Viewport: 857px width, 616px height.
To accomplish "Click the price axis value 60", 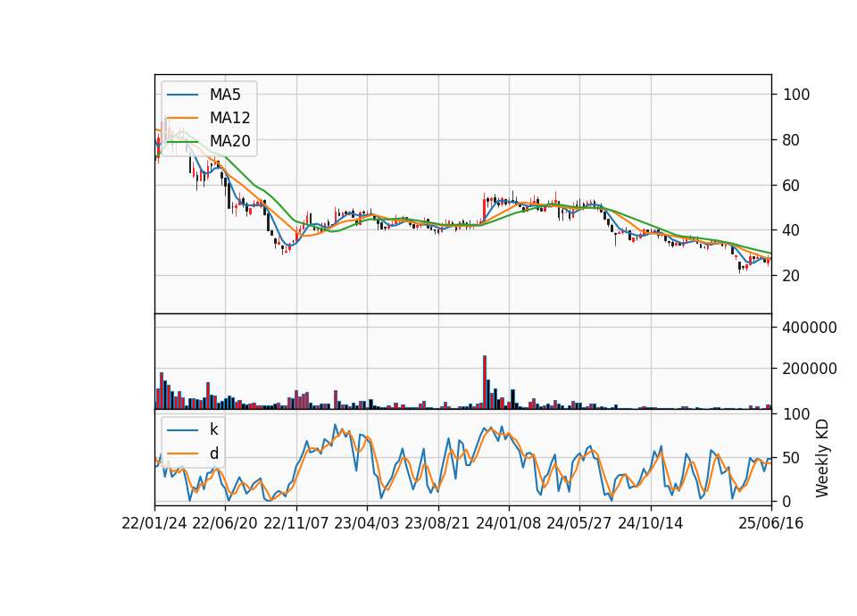I will point(792,186).
